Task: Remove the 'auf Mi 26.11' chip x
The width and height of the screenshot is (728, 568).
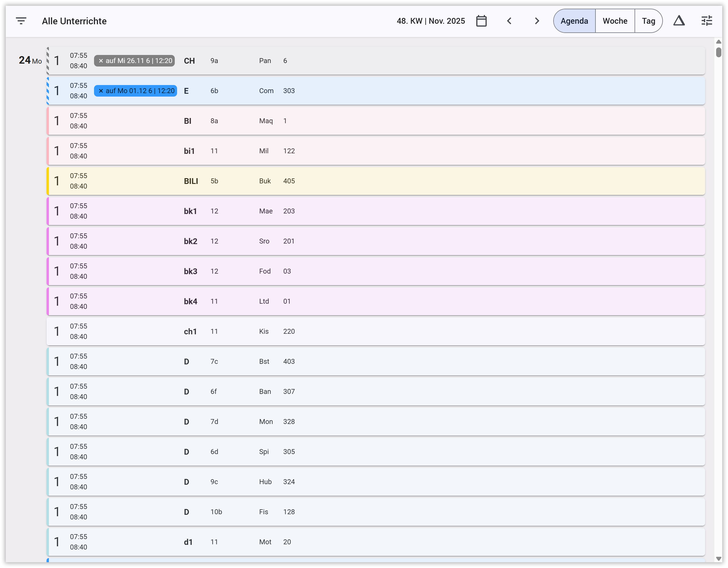Action: tap(101, 61)
